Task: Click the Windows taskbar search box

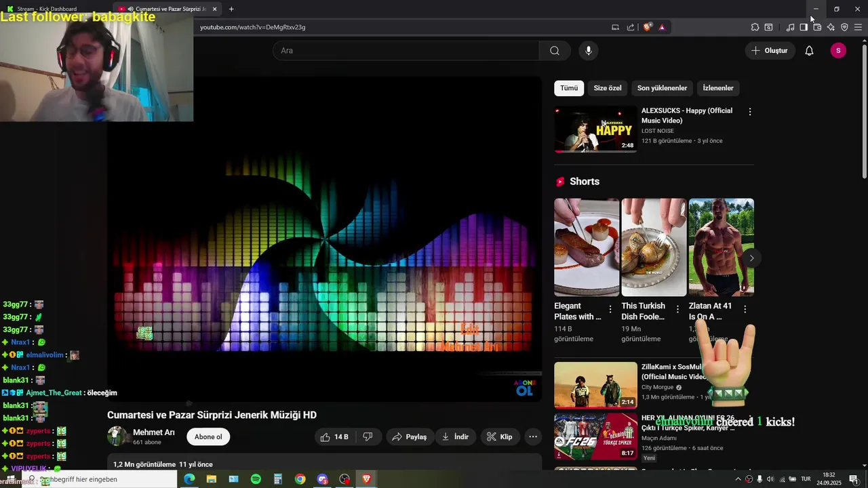Action: tap(100, 479)
